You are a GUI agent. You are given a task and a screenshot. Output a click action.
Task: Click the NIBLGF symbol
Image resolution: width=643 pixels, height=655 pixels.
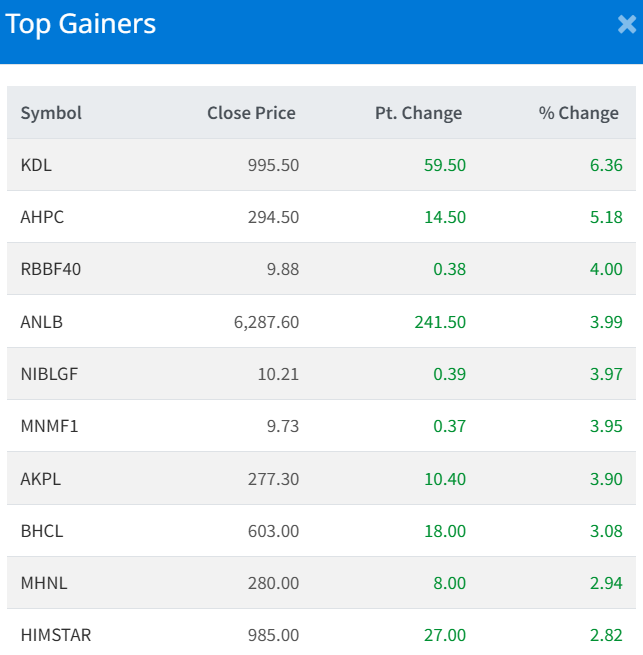pyautogui.click(x=48, y=374)
